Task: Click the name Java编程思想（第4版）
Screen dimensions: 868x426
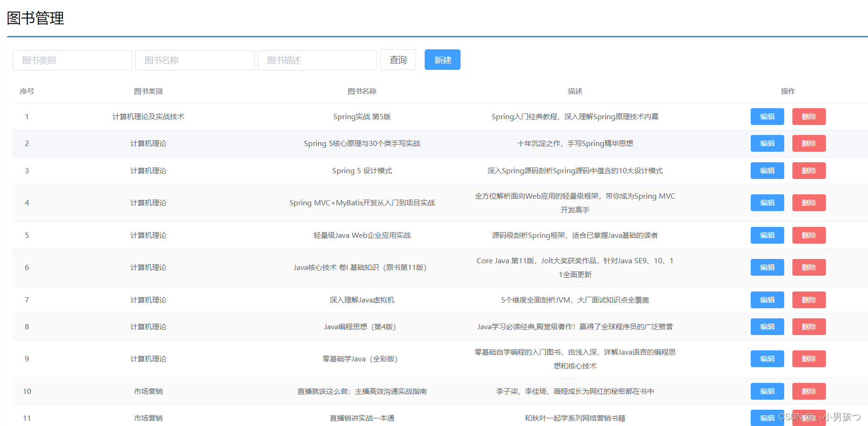Action: (360, 327)
